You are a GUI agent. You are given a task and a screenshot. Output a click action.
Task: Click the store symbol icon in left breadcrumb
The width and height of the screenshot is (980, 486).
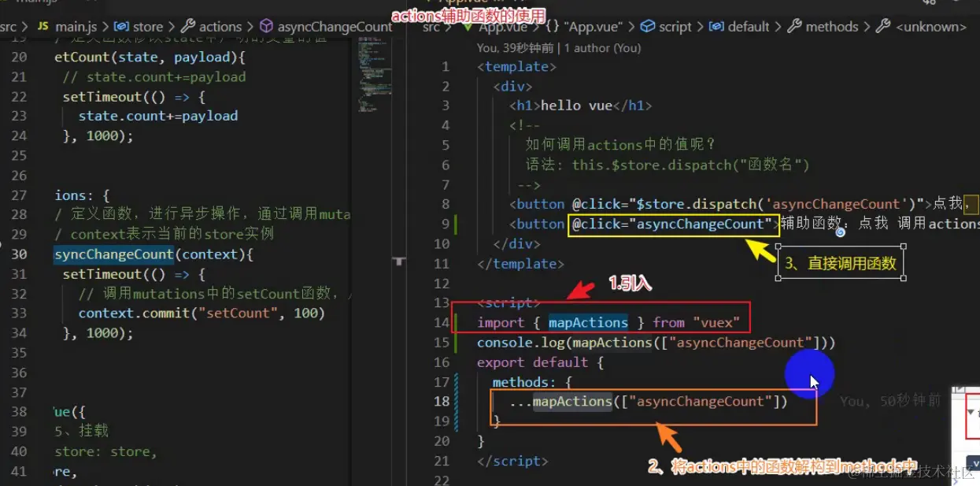120,27
